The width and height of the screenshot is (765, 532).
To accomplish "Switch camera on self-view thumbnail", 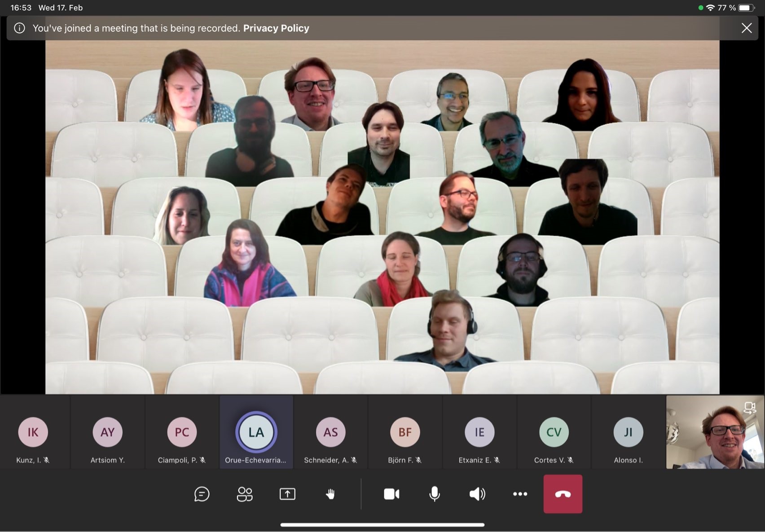I will tap(750, 408).
